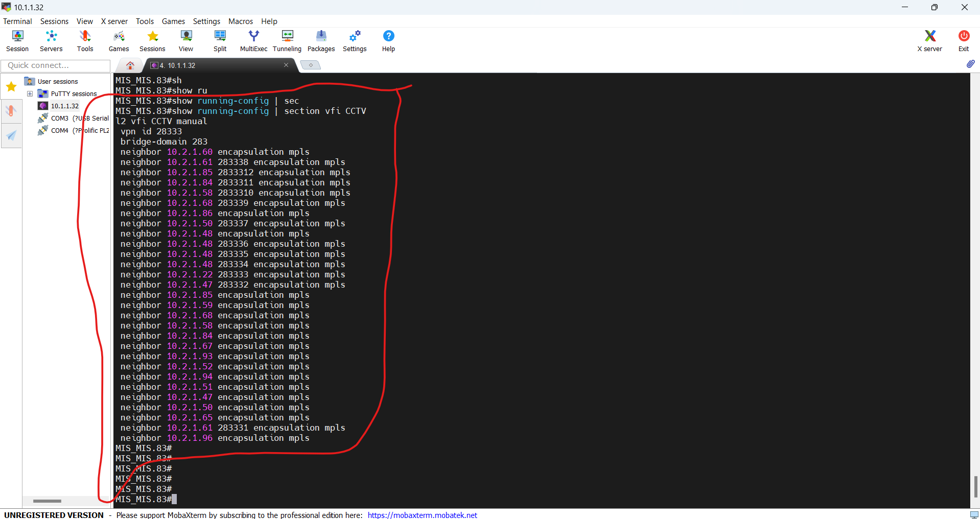Split the terminal view

pyautogui.click(x=220, y=40)
